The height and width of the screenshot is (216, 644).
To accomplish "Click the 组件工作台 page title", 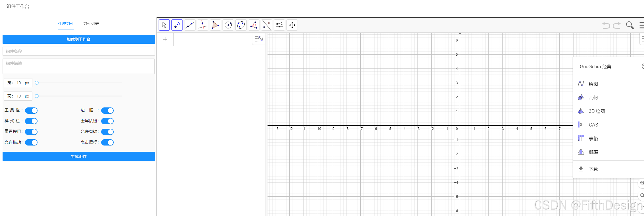I will coord(18,6).
